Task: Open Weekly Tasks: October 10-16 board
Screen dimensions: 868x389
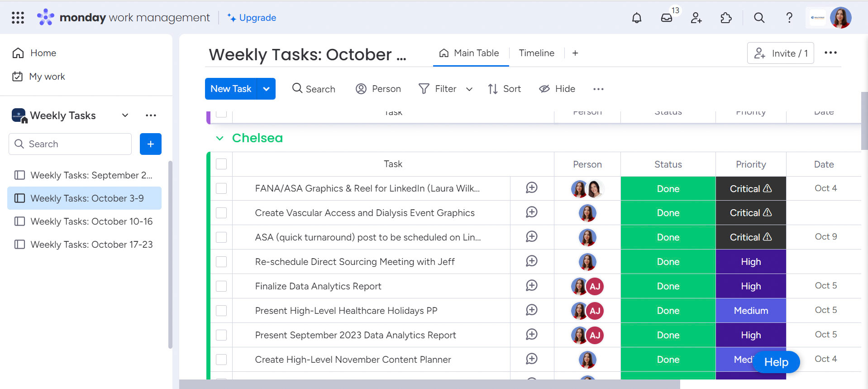Action: (x=84, y=221)
